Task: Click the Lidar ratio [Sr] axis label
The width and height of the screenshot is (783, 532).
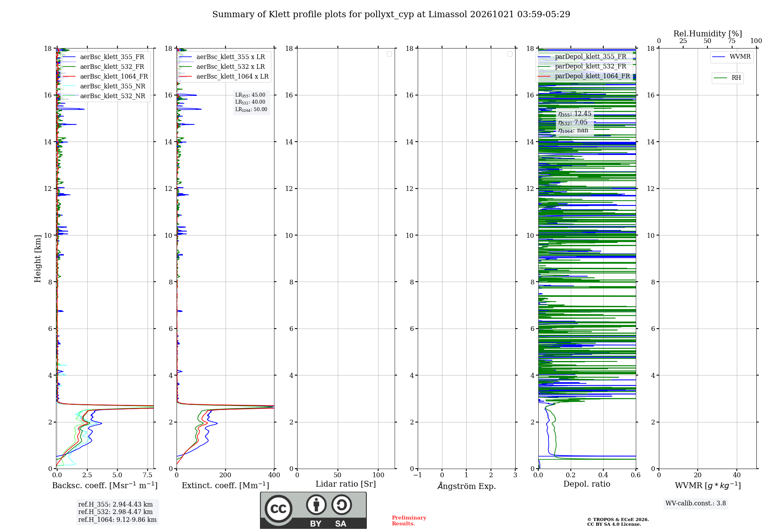Action: point(346,484)
